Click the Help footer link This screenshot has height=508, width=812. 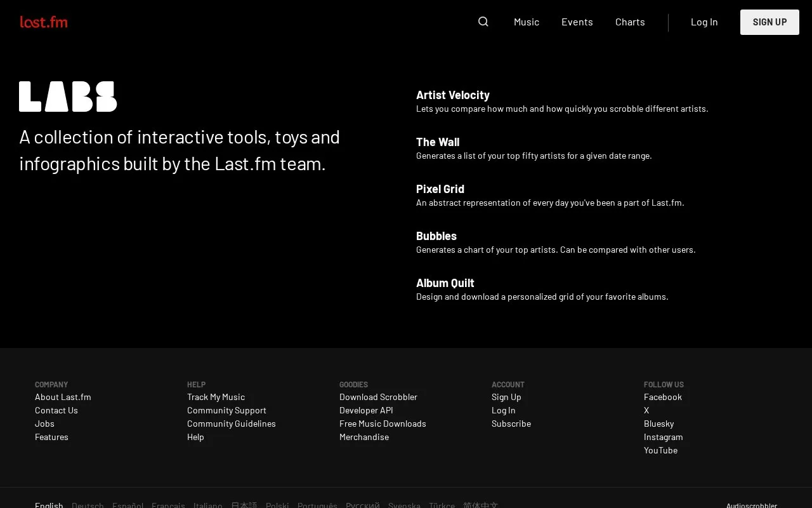coord(195,437)
